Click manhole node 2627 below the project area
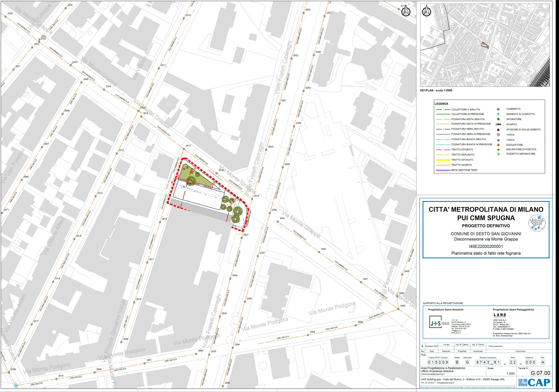 242,238
